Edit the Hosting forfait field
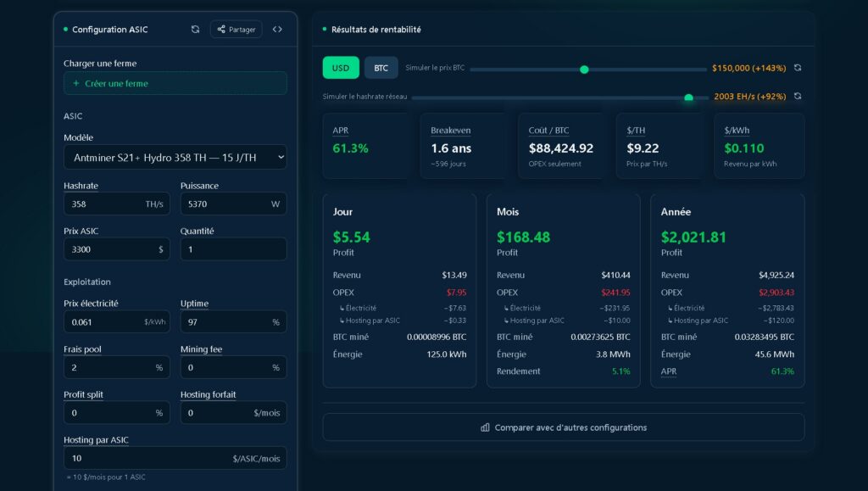This screenshot has width=868, height=491. click(x=234, y=413)
